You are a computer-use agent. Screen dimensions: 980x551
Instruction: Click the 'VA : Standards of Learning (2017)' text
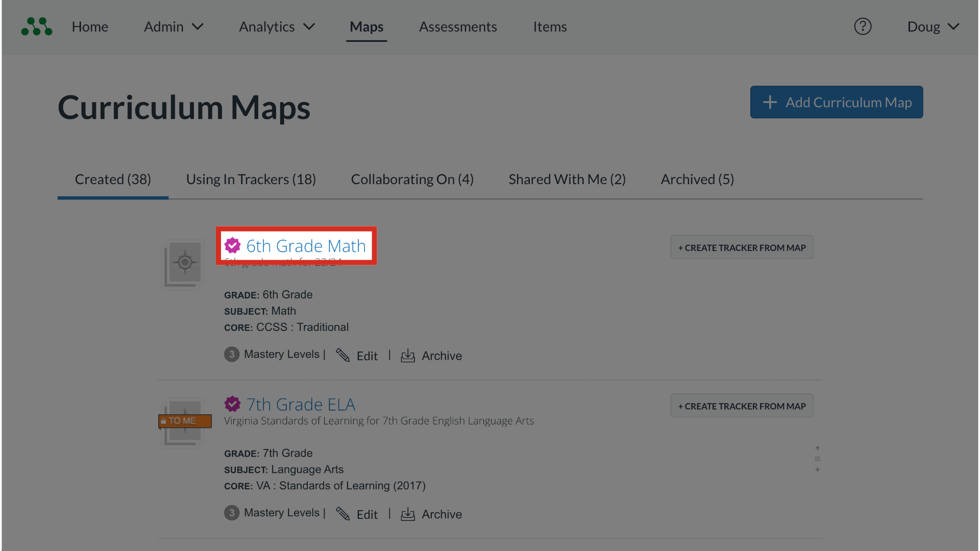click(340, 486)
